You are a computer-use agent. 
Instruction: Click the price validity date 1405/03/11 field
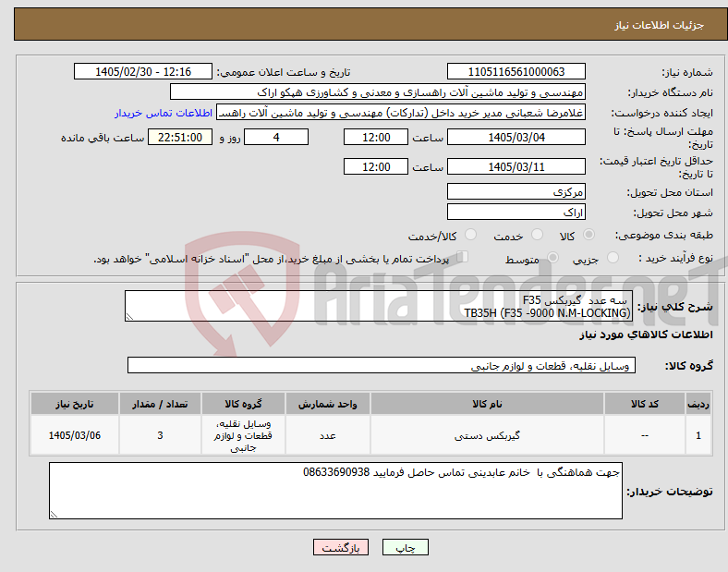(x=516, y=166)
